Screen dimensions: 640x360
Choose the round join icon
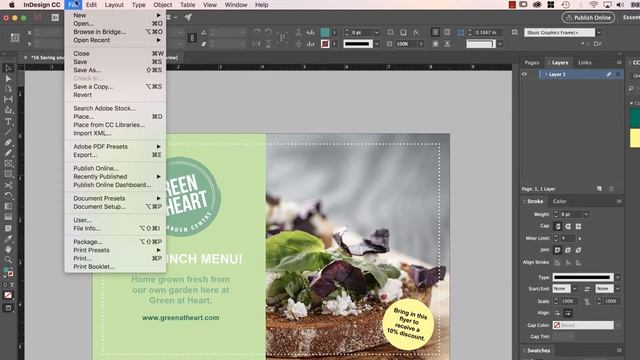(568, 250)
